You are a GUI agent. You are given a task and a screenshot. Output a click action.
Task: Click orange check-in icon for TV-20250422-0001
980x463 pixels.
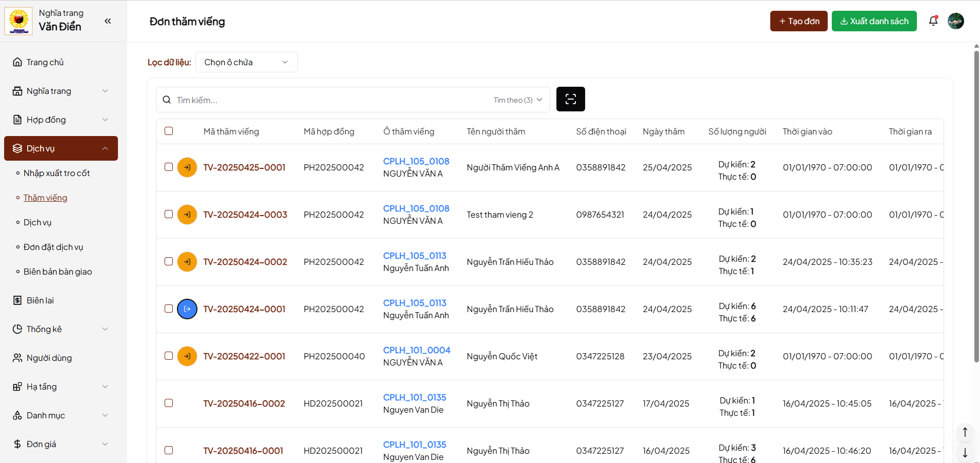(187, 356)
